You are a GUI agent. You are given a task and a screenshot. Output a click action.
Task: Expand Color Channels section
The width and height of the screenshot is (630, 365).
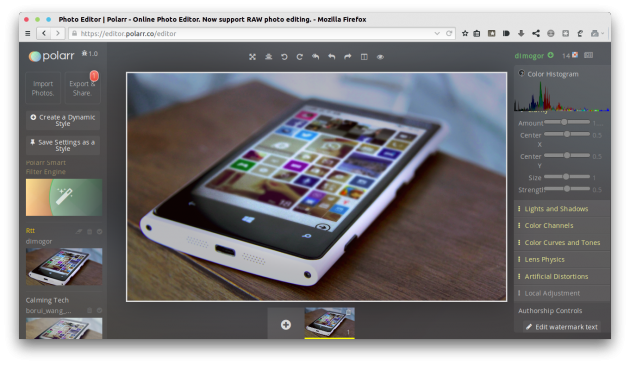[562, 226]
